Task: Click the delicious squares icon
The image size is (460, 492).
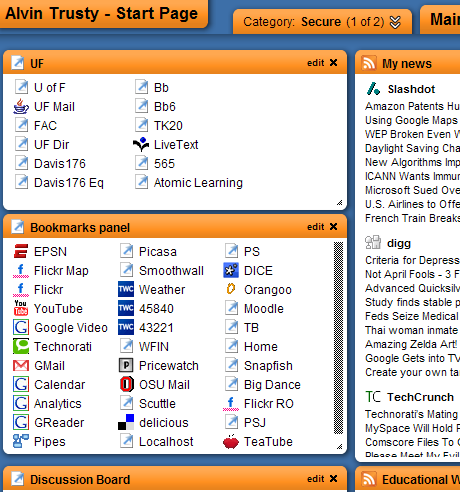Action: click(126, 422)
